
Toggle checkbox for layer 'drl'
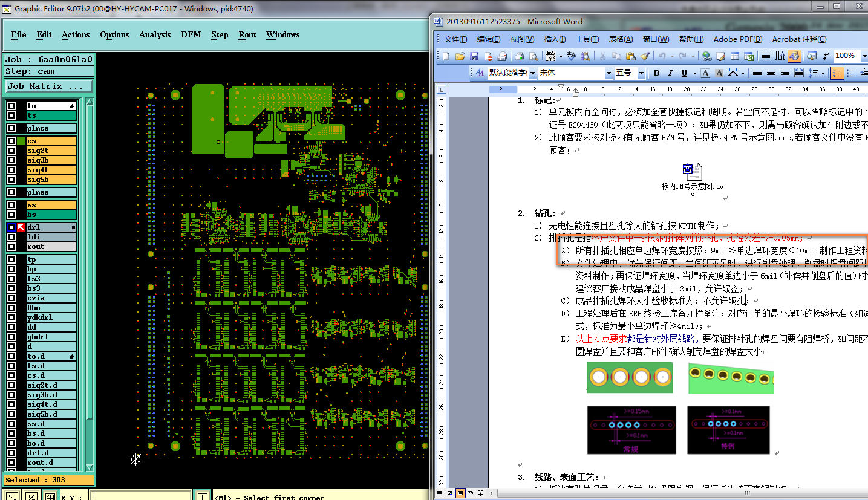coord(11,227)
